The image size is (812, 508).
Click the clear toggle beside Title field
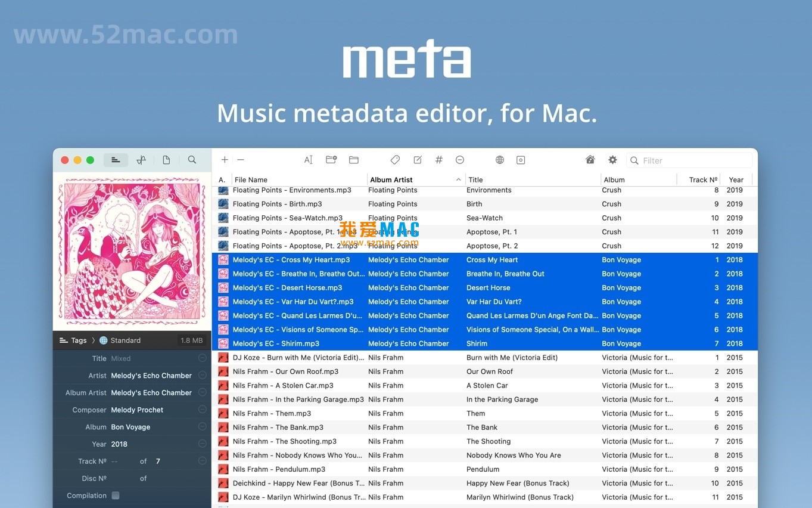tap(202, 358)
